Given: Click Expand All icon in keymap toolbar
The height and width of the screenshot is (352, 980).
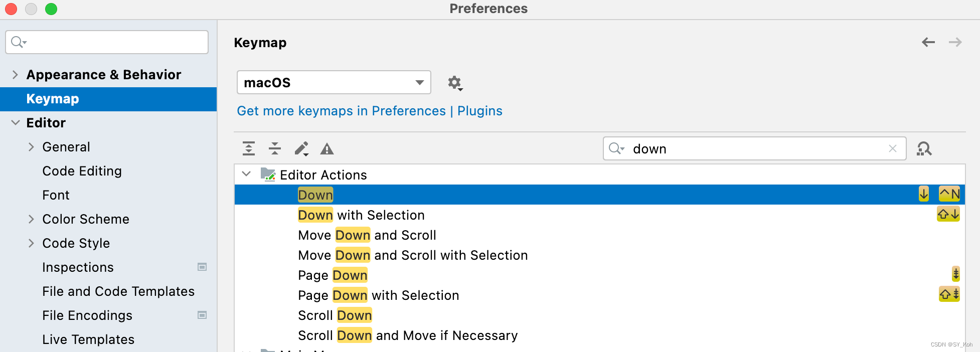Looking at the screenshot, I should [x=249, y=148].
